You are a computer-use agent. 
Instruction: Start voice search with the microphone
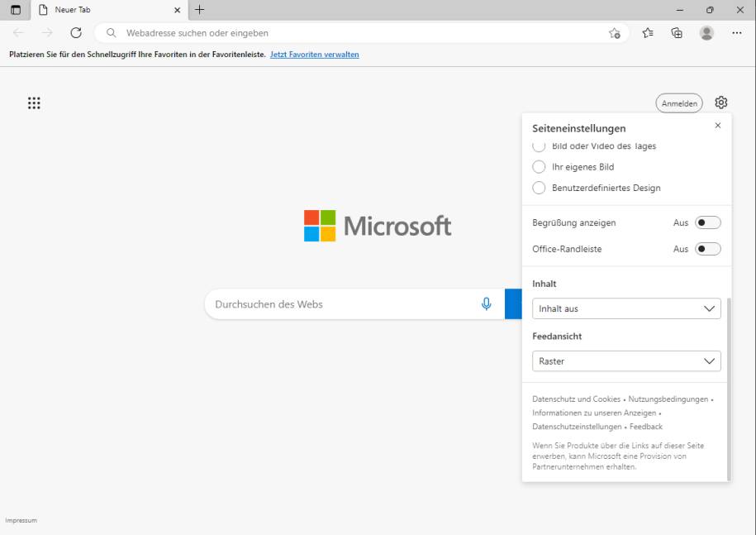pyautogui.click(x=486, y=303)
